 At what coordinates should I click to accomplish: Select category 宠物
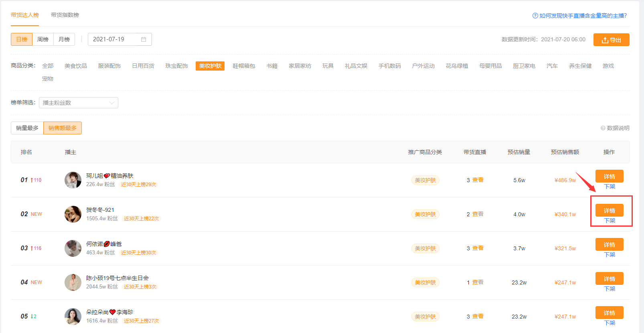[x=48, y=79]
